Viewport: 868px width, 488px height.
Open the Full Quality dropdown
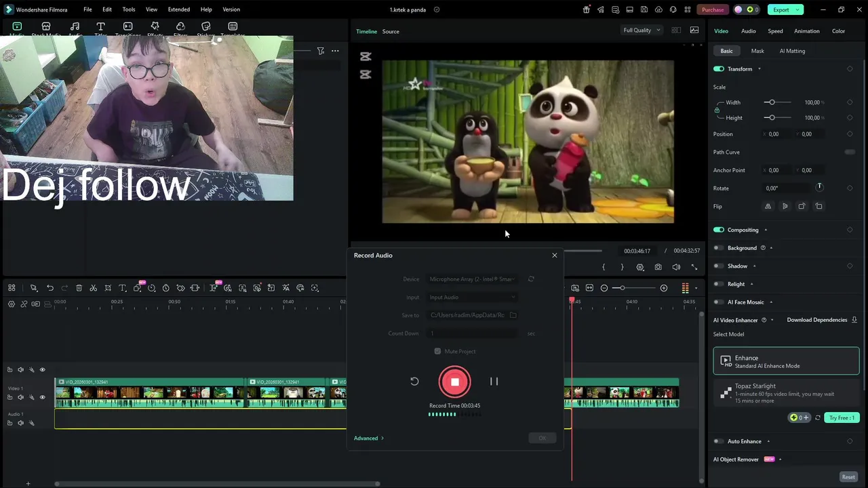642,30
